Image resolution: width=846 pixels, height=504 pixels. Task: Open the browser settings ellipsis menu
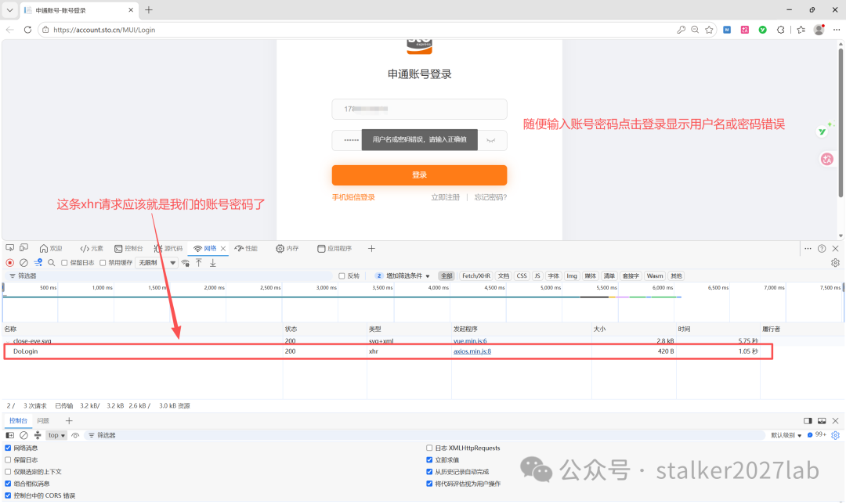(837, 30)
